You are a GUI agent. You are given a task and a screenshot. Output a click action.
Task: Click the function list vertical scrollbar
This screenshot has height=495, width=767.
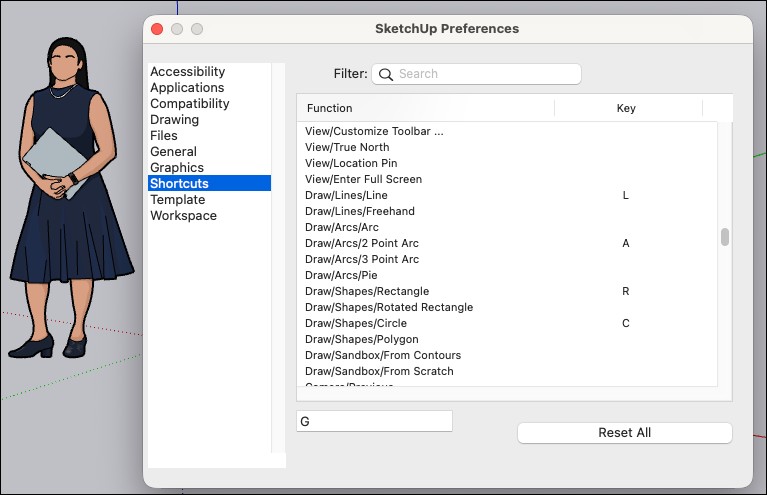point(725,237)
